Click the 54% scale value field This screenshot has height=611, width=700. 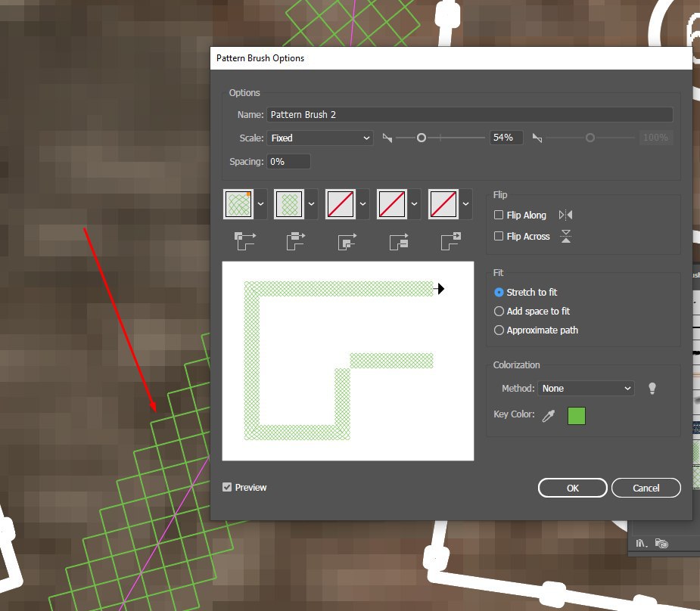tap(506, 138)
